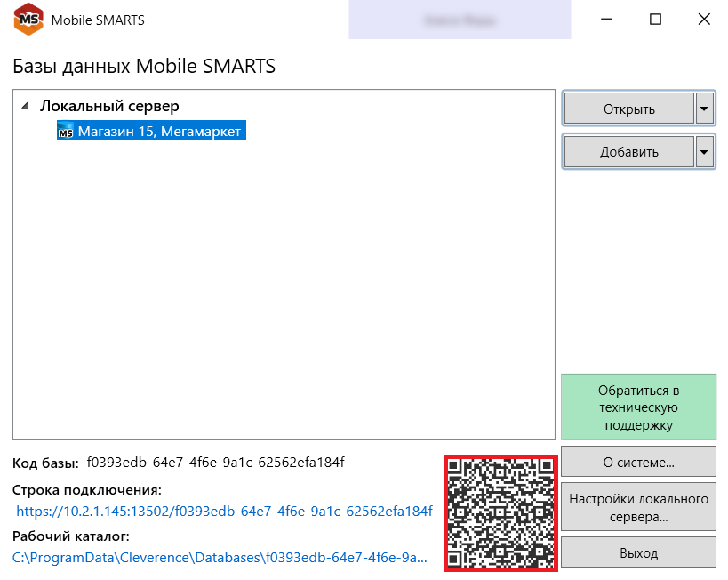Viewport: 728px width, 580px height.
Task: Maximize the Mobile SMARTS window
Action: [655, 20]
